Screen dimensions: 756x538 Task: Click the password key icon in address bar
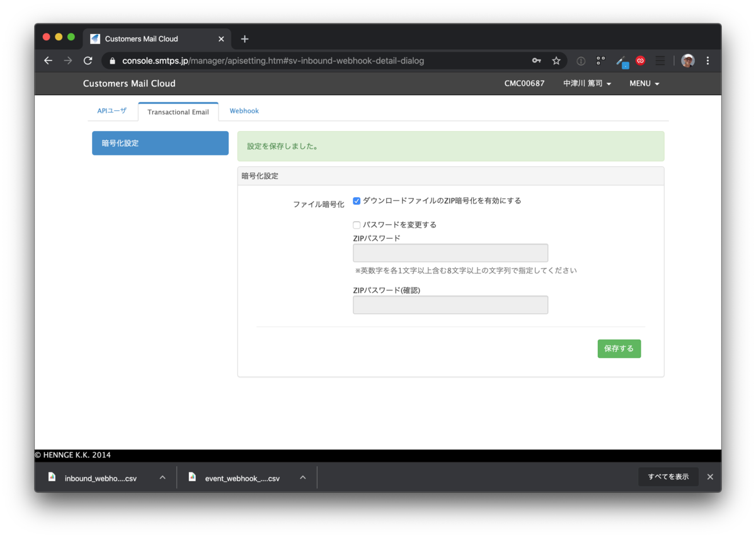(536, 60)
